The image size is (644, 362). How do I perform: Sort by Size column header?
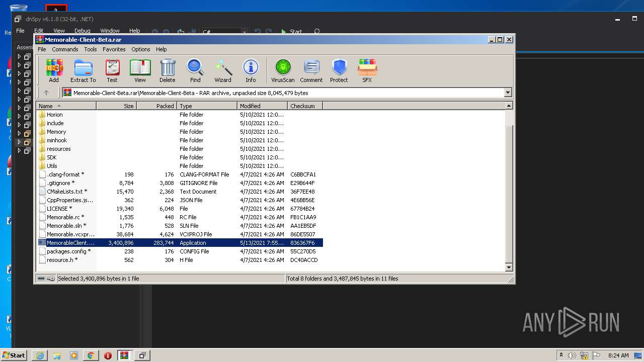[x=116, y=106]
